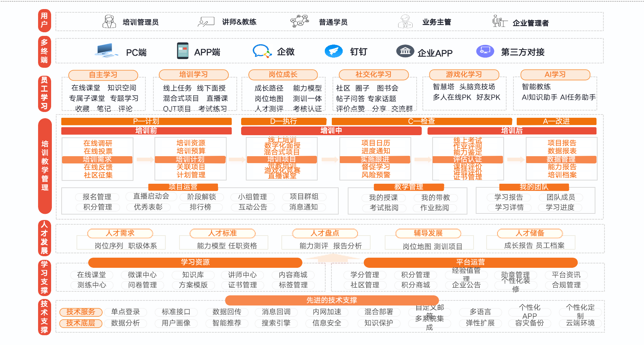Click the 钉钉 blue wing icon
The width and height of the screenshot is (644, 345).
pyautogui.click(x=334, y=51)
